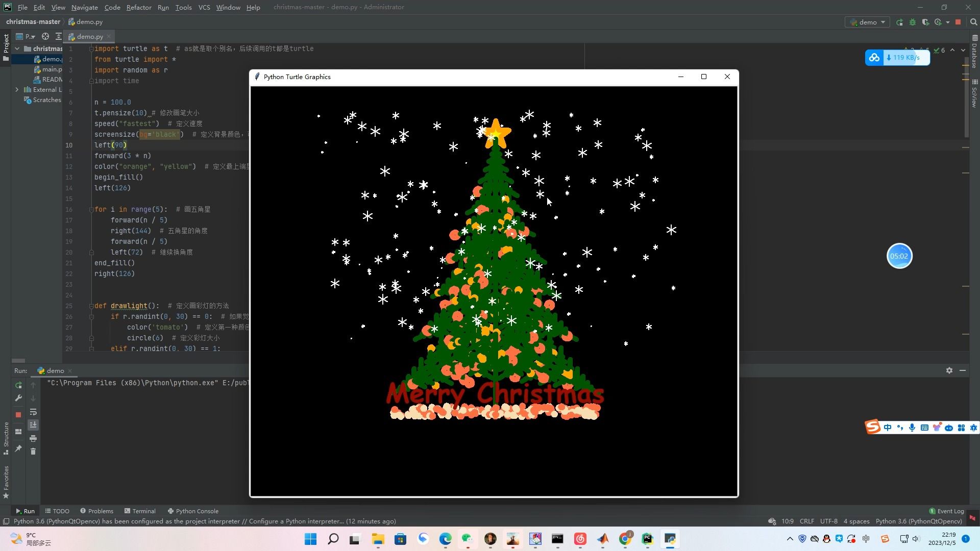Click Python 3.6 interpreter in status bar

(x=918, y=521)
